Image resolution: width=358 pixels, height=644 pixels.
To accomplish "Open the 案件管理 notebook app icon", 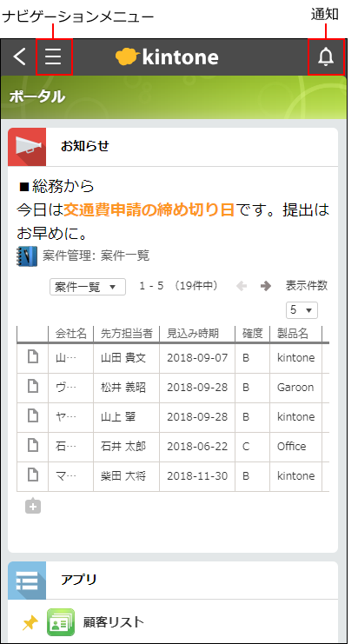I will coord(27,256).
